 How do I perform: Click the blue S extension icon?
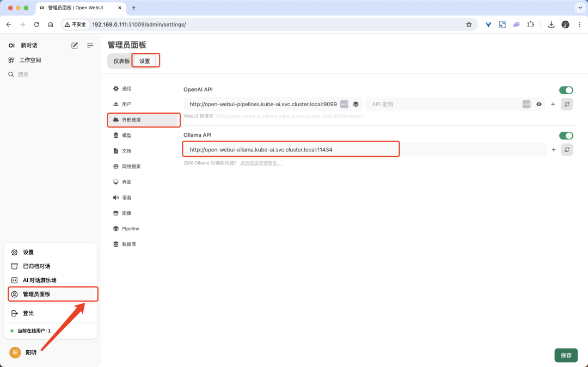pyautogui.click(x=502, y=25)
